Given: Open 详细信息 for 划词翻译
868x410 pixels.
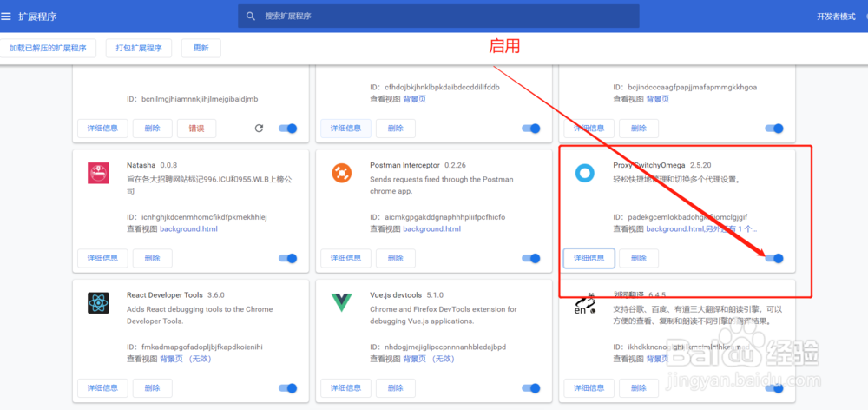Looking at the screenshot, I should [x=589, y=387].
